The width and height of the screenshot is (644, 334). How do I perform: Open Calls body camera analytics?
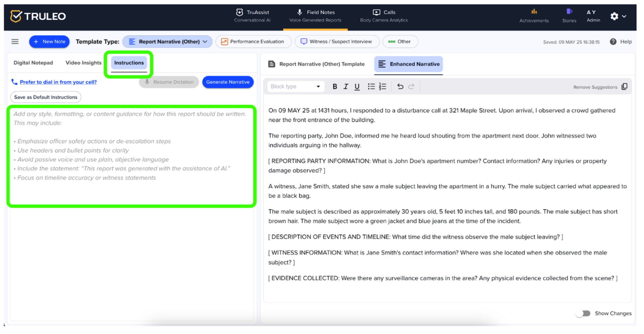(x=384, y=16)
